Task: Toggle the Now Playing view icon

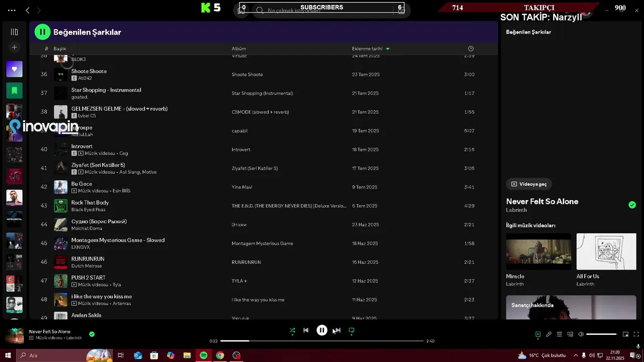Action: (x=538, y=334)
